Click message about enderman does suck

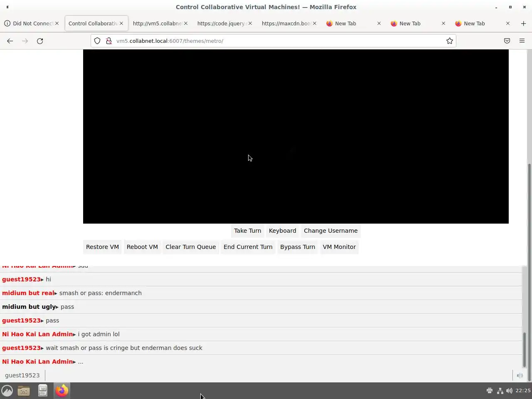[124, 348]
